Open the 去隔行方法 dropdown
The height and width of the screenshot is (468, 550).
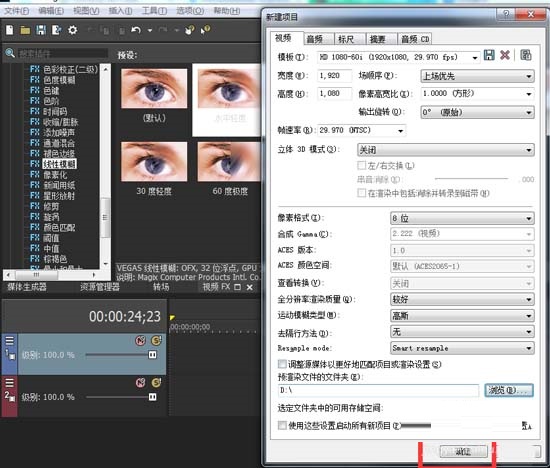462,332
